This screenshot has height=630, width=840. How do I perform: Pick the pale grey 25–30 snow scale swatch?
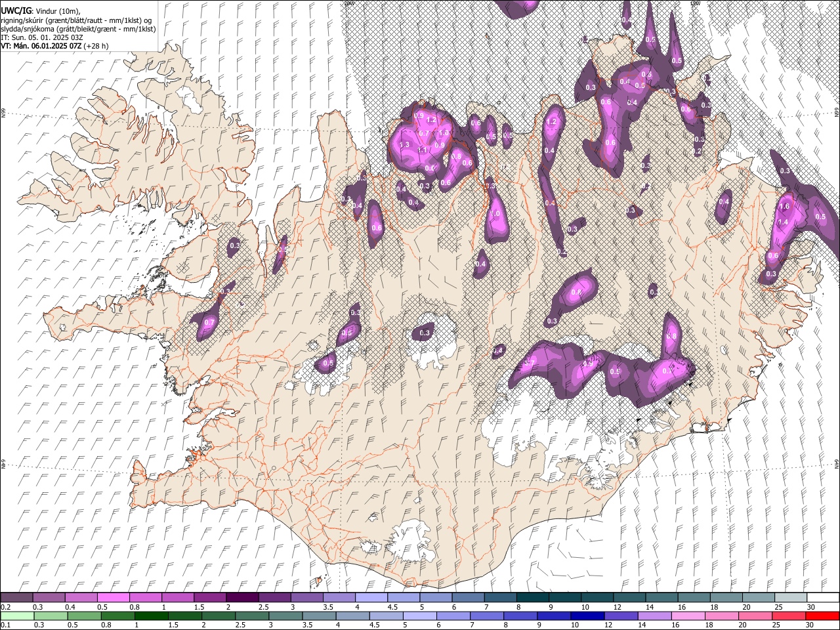coord(791,597)
